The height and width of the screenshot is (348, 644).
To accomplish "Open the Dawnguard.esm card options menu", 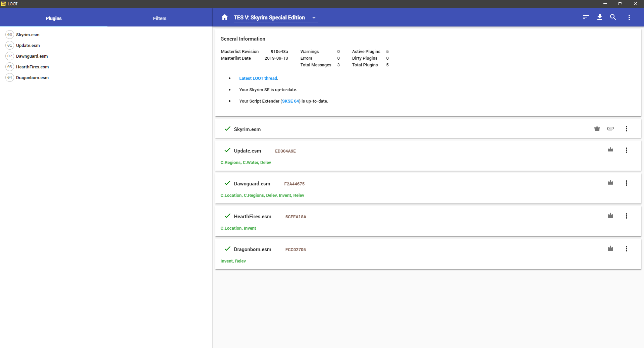I will click(627, 183).
